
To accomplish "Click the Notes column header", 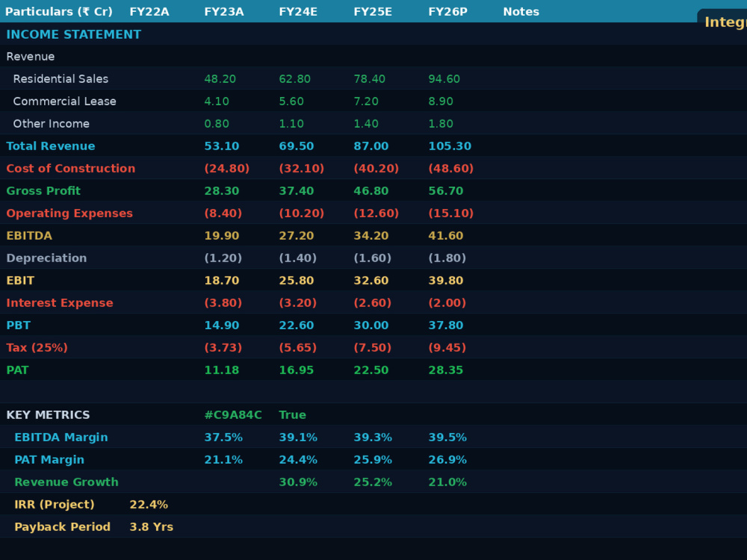I will [x=521, y=12].
